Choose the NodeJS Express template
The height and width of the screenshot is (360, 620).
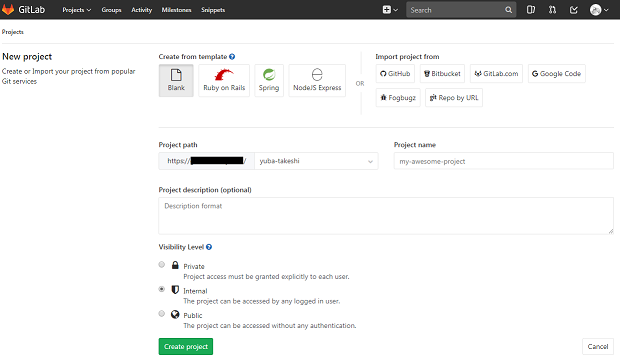click(x=317, y=80)
